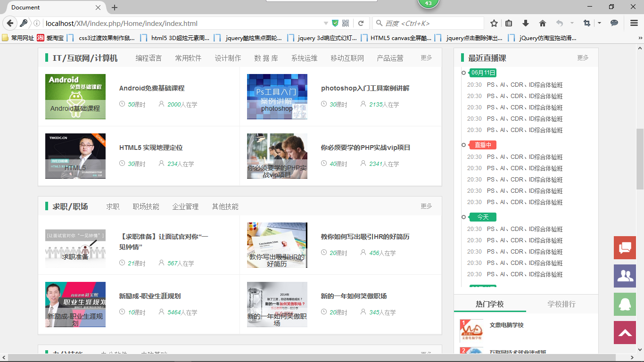Open the dropdown next to the crop icon
Image resolution: width=644 pixels, height=362 pixels.
point(599,23)
